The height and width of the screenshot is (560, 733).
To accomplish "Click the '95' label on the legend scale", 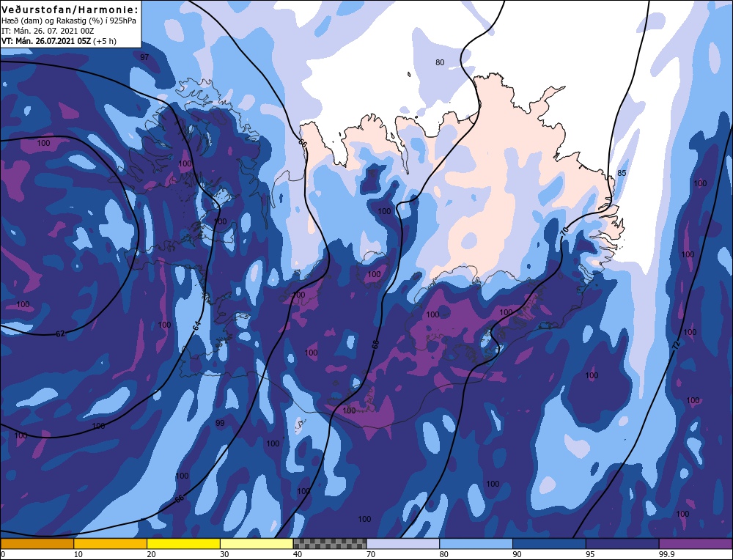I will [590, 554].
